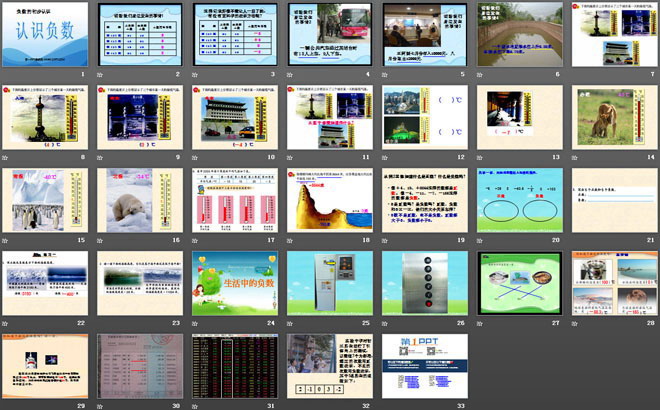Click slide 31 with the dark stock table

pos(232,366)
